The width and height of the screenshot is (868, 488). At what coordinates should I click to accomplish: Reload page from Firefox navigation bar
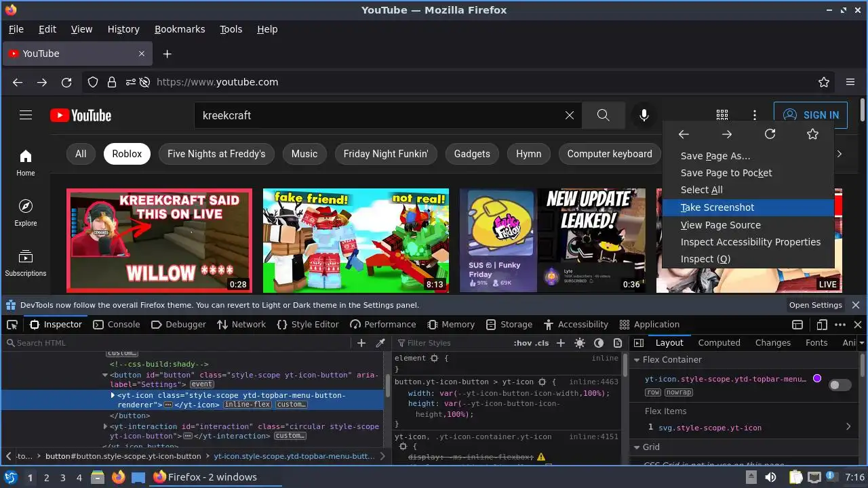tap(66, 82)
